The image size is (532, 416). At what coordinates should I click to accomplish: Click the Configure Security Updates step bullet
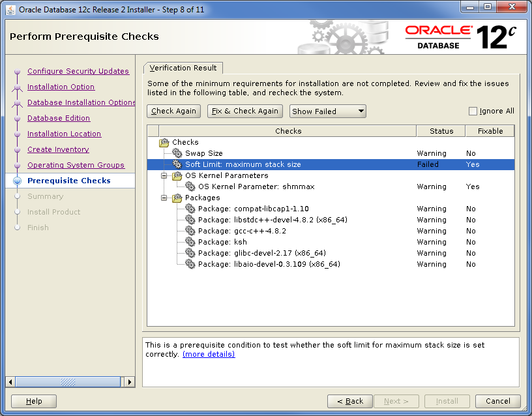(18, 72)
